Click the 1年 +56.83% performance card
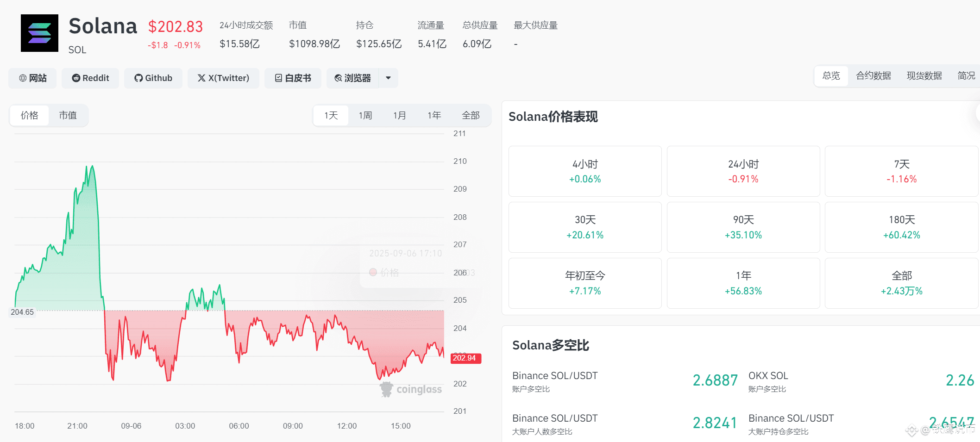The height and width of the screenshot is (442, 980). coord(743,283)
